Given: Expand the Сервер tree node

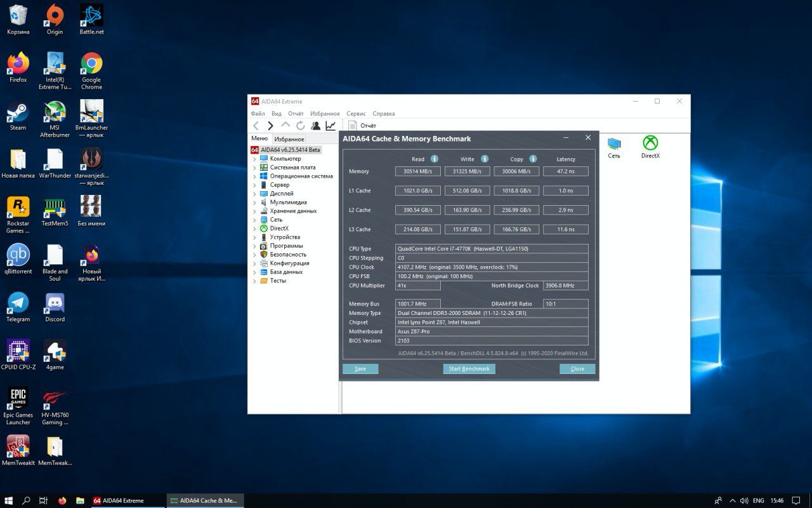Looking at the screenshot, I should pos(255,185).
